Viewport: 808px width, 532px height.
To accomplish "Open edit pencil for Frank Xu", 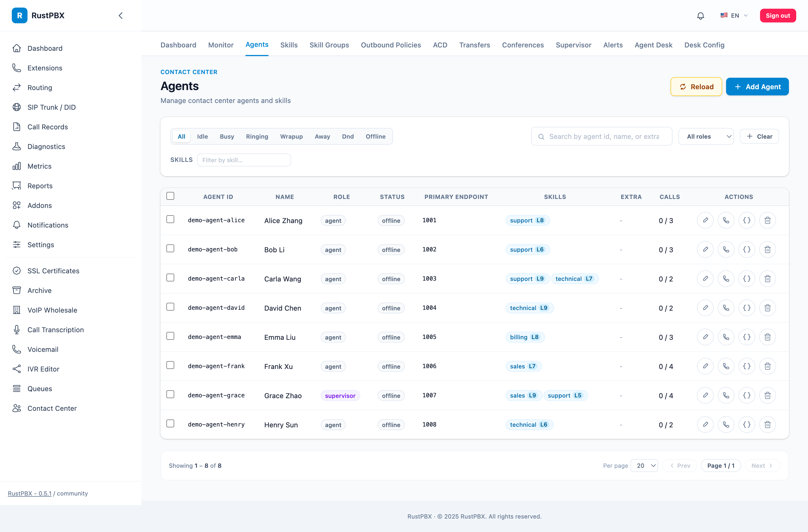I will (705, 366).
